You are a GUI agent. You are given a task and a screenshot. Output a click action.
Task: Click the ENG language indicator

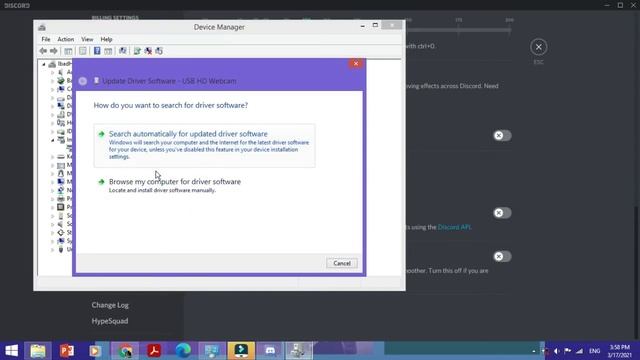tap(595, 351)
